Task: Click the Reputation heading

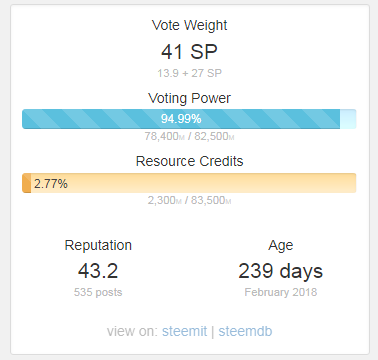Action: click(x=98, y=245)
